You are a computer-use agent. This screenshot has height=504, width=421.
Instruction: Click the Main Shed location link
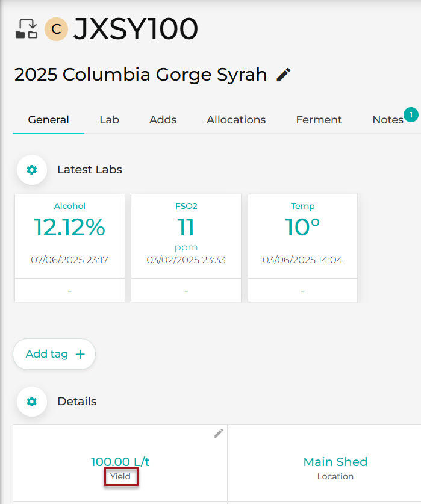click(x=335, y=462)
